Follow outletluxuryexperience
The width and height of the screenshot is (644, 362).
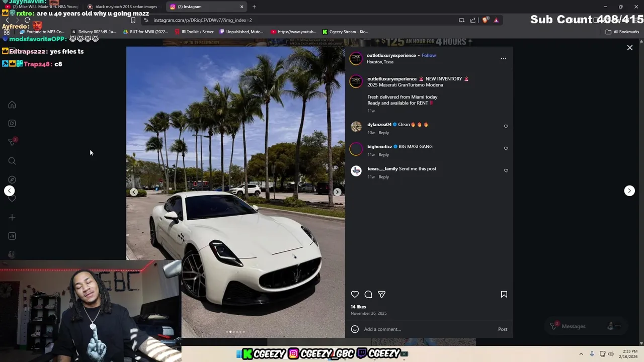pyautogui.click(x=429, y=55)
